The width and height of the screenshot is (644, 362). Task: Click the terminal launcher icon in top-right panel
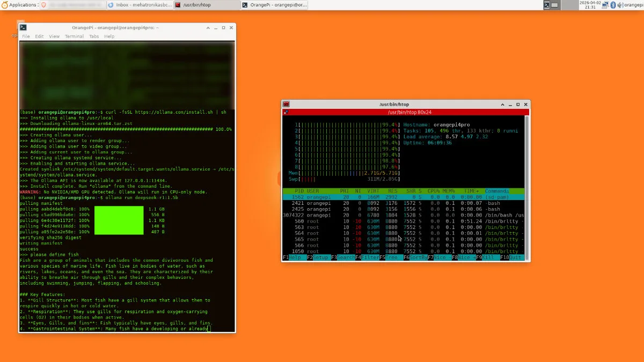point(546,5)
